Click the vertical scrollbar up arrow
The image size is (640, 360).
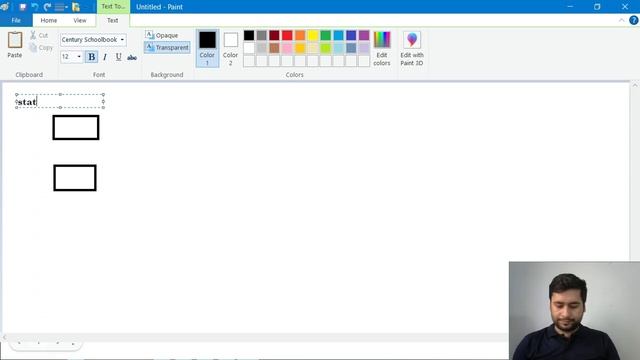pos(635,85)
